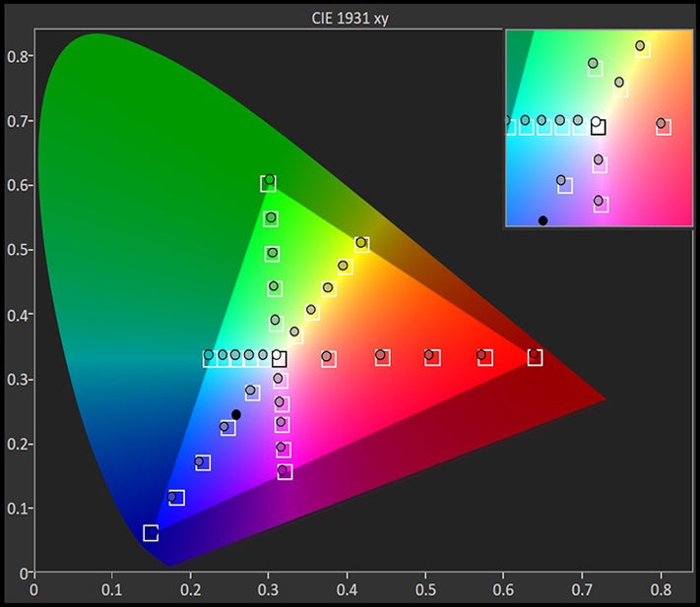Click the 0.4 tick label on y-axis
700x607 pixels.
tap(17, 315)
